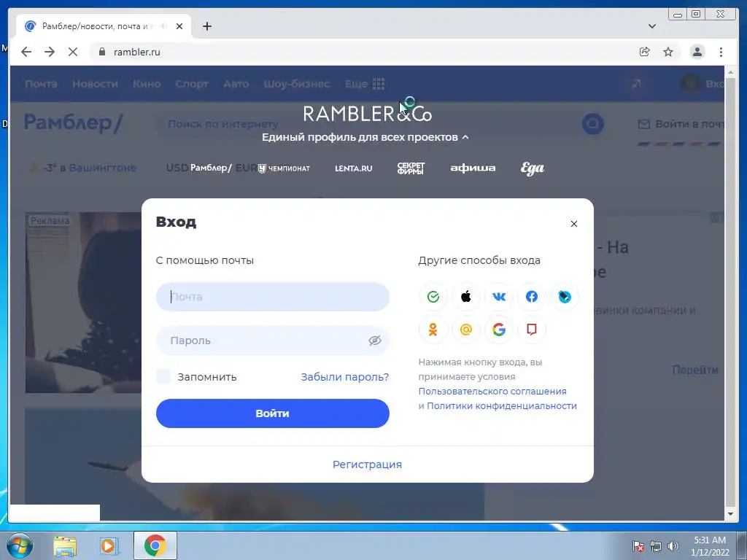The height and width of the screenshot is (560, 747).
Task: Expand Еще menu with grid icon
Action: coord(365,84)
